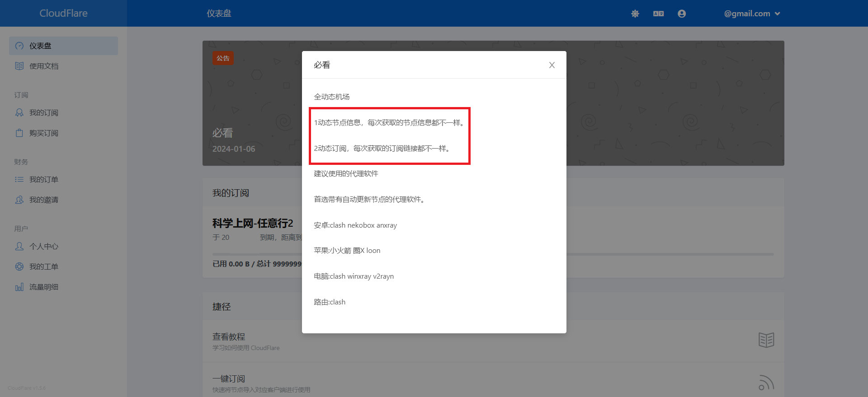The height and width of the screenshot is (397, 868).
Task: Open 使用文档 in the sidebar
Action: (44, 66)
